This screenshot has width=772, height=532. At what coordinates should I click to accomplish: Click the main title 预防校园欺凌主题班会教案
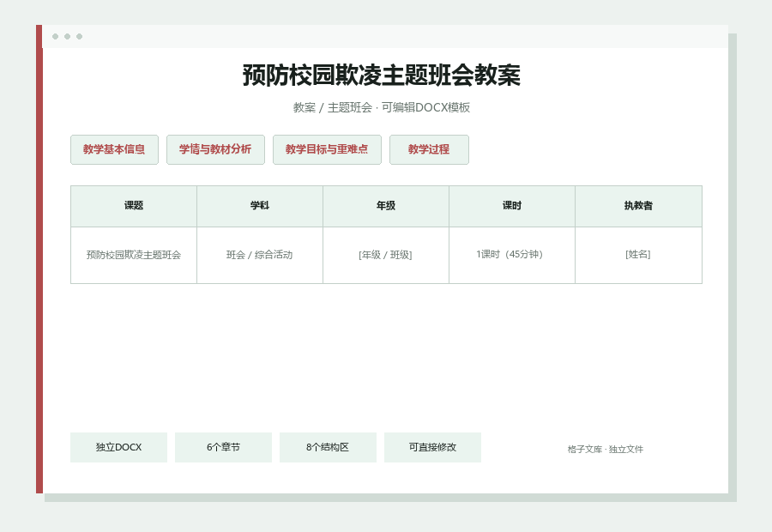[382, 76]
